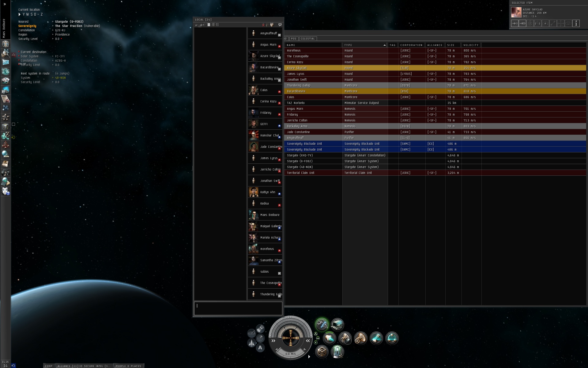Viewport: 588px width, 368px height.
Task: Switch Local chat to compact list view
Action: (x=209, y=25)
